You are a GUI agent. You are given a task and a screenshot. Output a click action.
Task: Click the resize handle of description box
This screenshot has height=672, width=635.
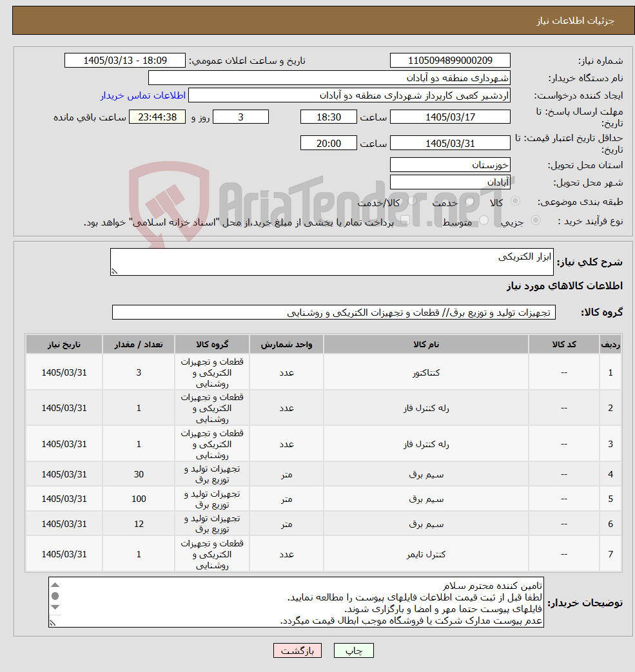(x=114, y=271)
